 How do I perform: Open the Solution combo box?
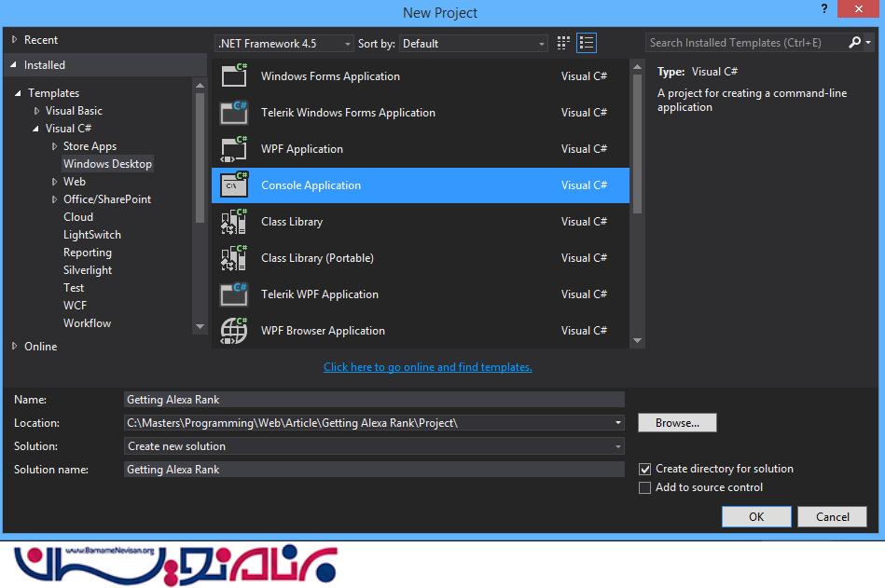(374, 447)
